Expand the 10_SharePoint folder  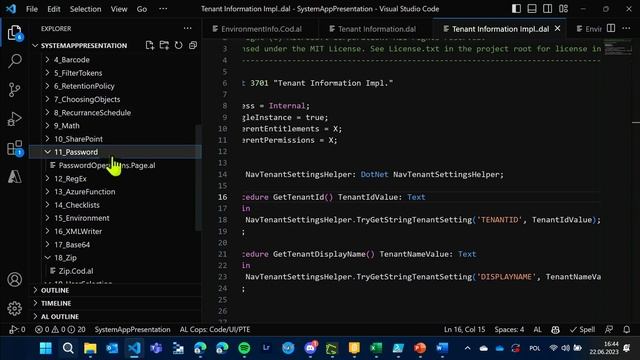point(78,139)
